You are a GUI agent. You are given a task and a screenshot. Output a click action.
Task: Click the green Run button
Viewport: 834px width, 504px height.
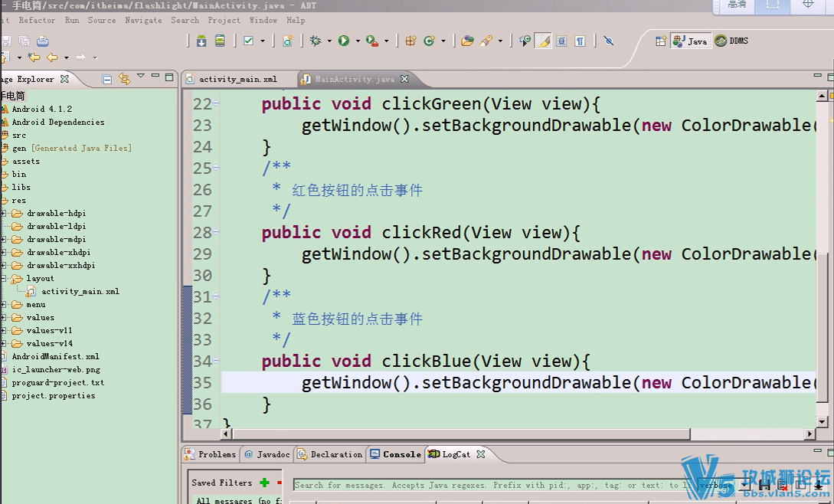tap(344, 41)
